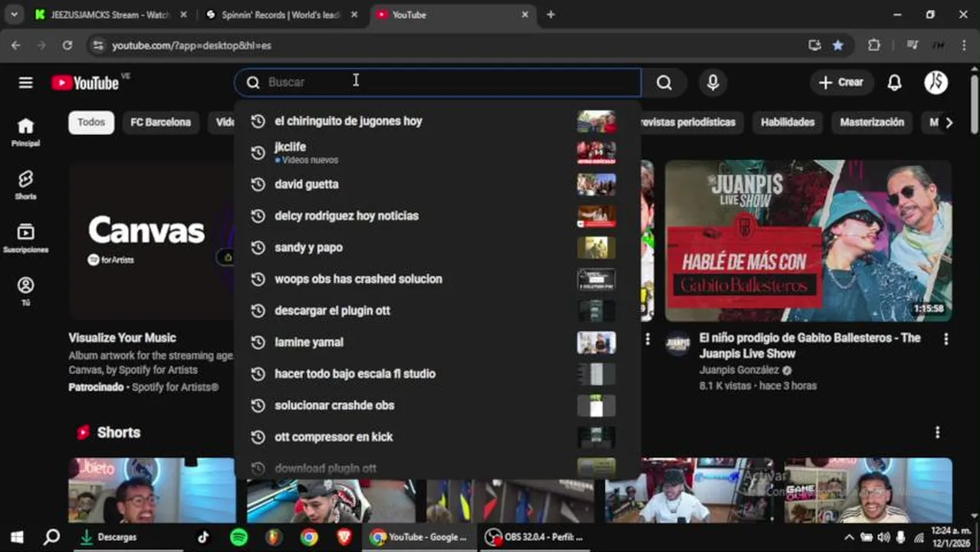The image size is (980, 552).
Task: Choose suggestion 'el chiringuito de jugones hoy'
Action: 437,121
